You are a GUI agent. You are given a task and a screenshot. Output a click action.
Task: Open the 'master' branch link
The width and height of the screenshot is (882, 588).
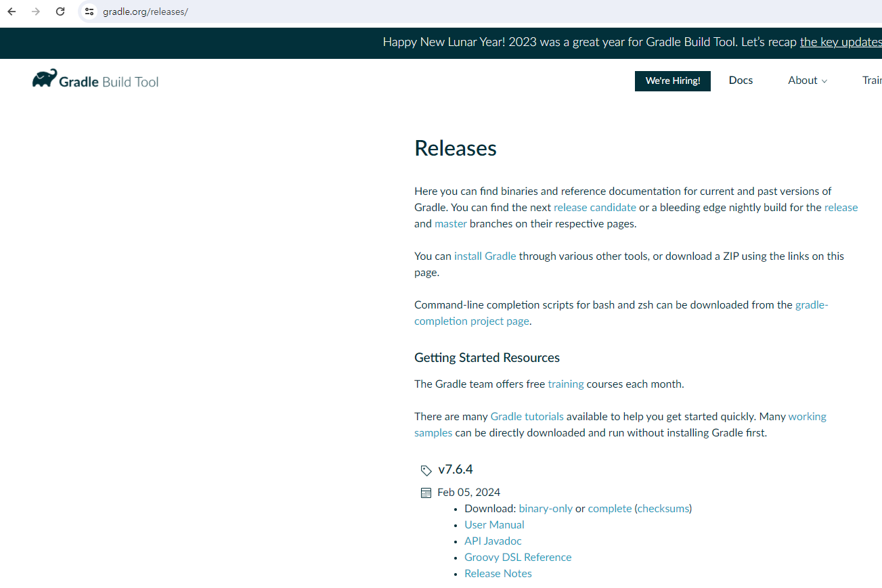[451, 223]
